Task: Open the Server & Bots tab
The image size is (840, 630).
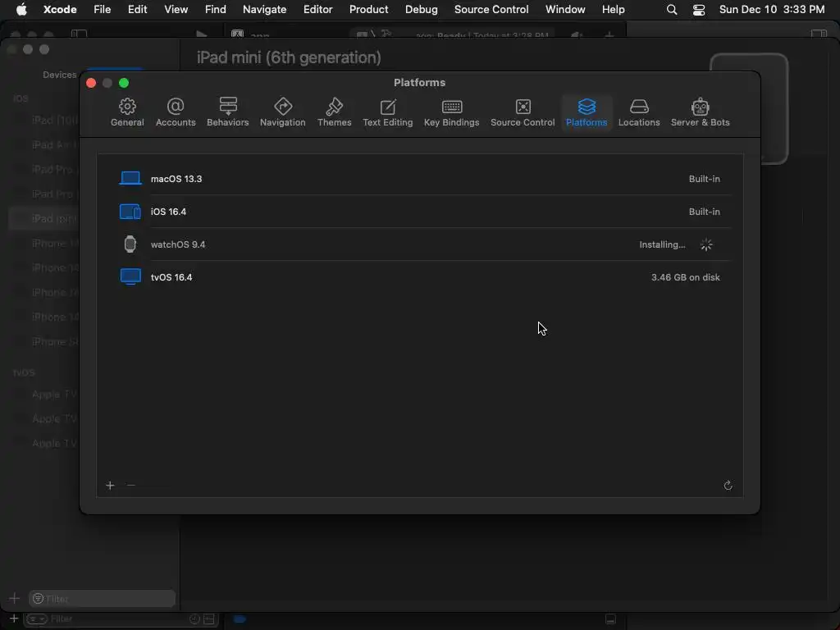Action: click(x=700, y=112)
